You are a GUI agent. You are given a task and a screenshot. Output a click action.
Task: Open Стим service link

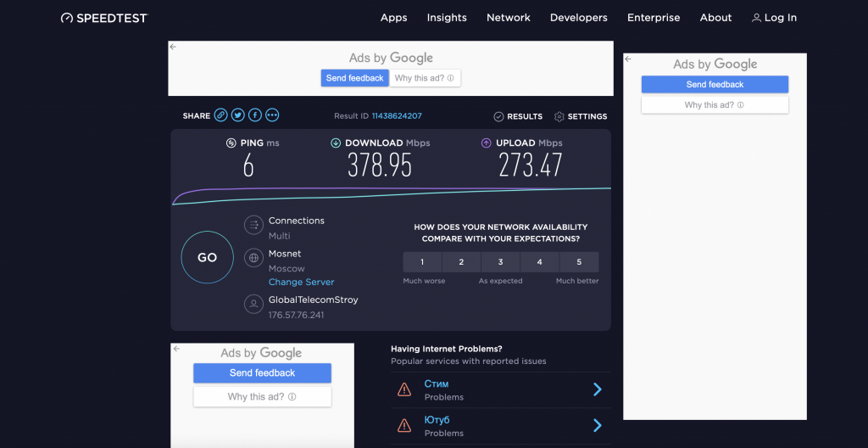(437, 384)
